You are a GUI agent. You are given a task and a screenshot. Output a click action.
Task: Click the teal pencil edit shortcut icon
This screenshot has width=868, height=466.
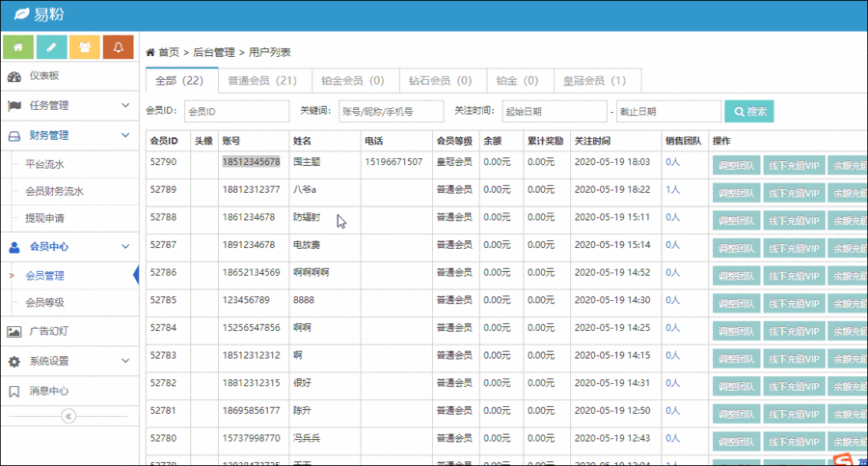pos(51,46)
